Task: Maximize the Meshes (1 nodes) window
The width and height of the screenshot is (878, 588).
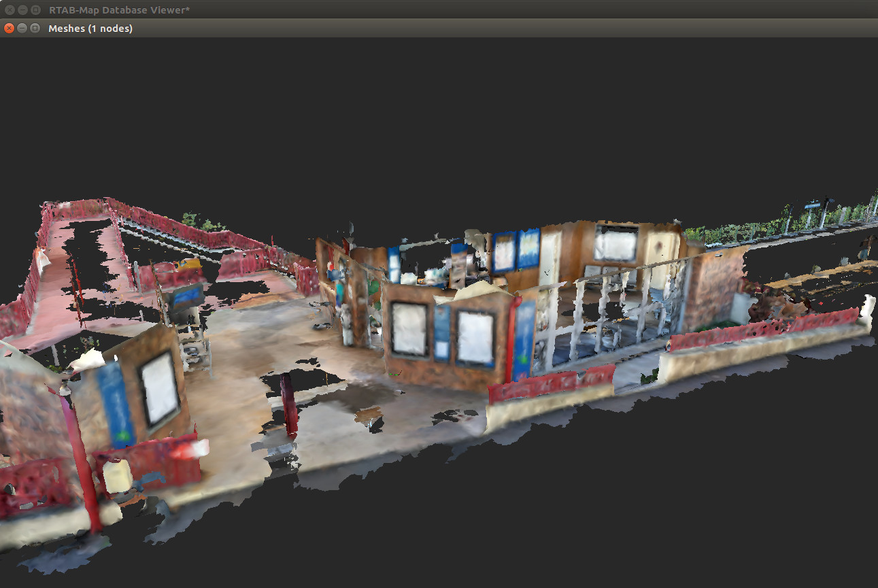Action: (x=35, y=28)
